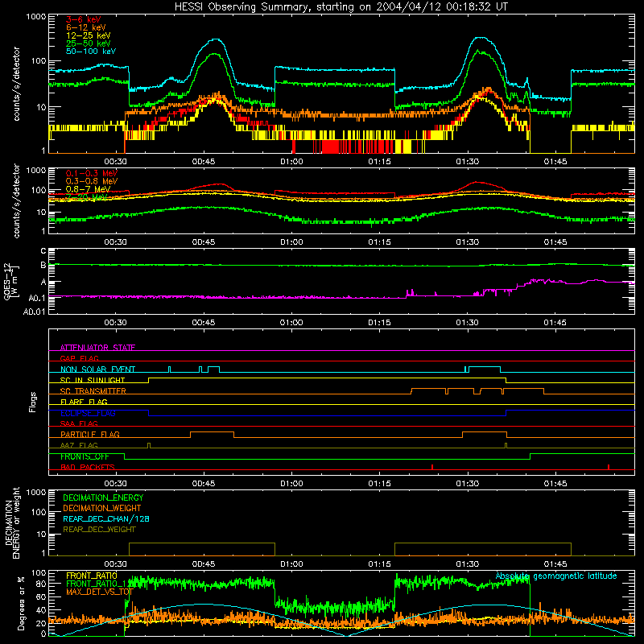644x644 pixels.
Task: Click the BAD_PACKETS flag label
Action: point(88,467)
